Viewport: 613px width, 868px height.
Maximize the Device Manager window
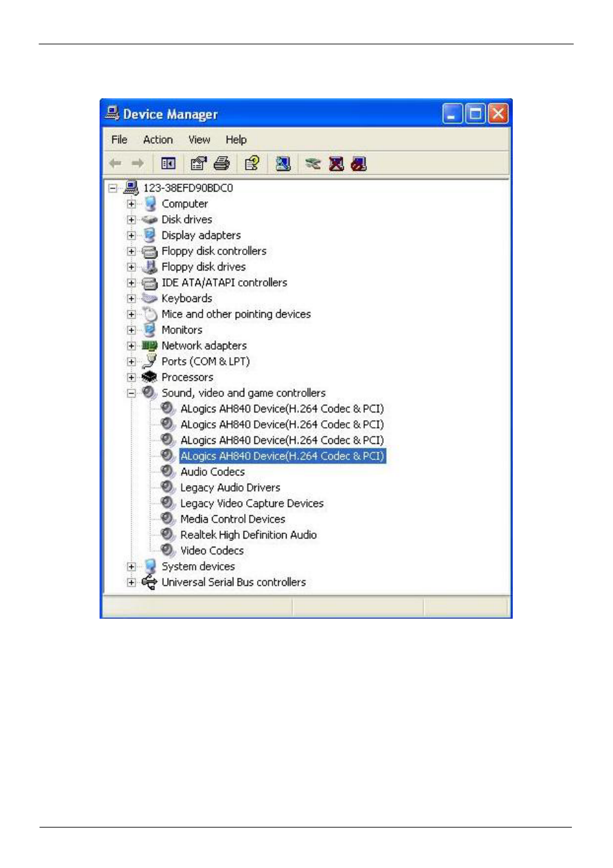(475, 114)
